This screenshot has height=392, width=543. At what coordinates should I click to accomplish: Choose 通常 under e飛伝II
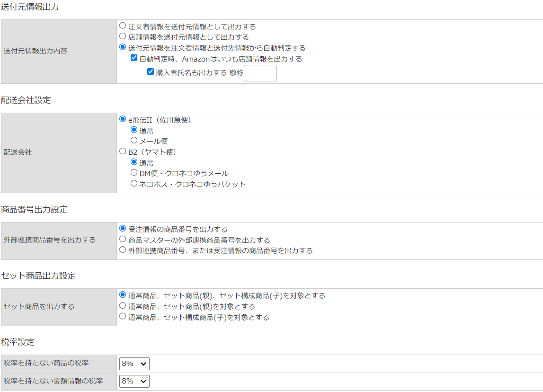click(x=134, y=130)
